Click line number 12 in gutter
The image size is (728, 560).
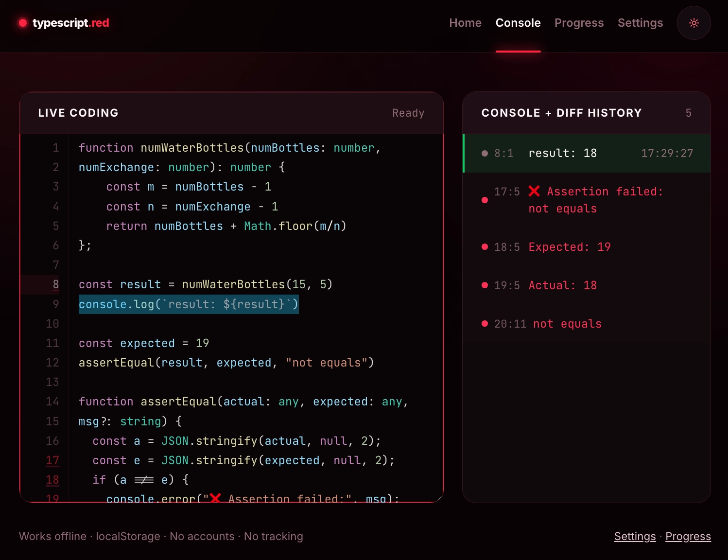[52, 363]
